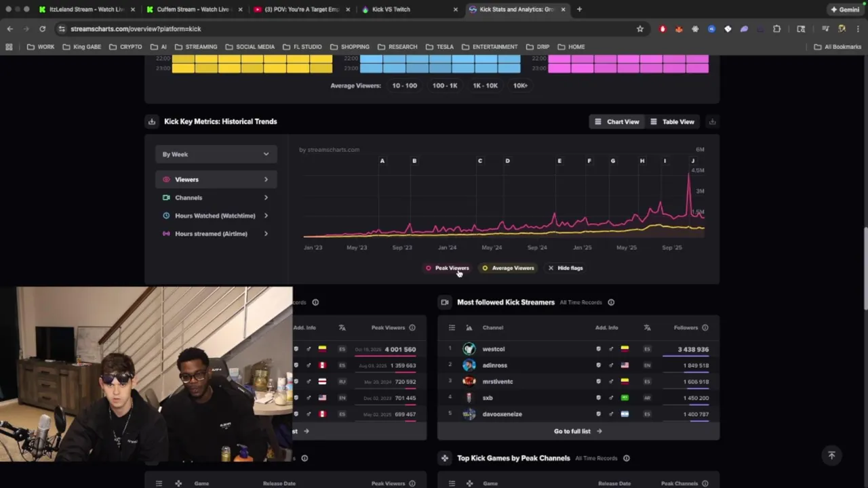
Task: Click the scroll-to-top arrow button
Action: [x=831, y=455]
